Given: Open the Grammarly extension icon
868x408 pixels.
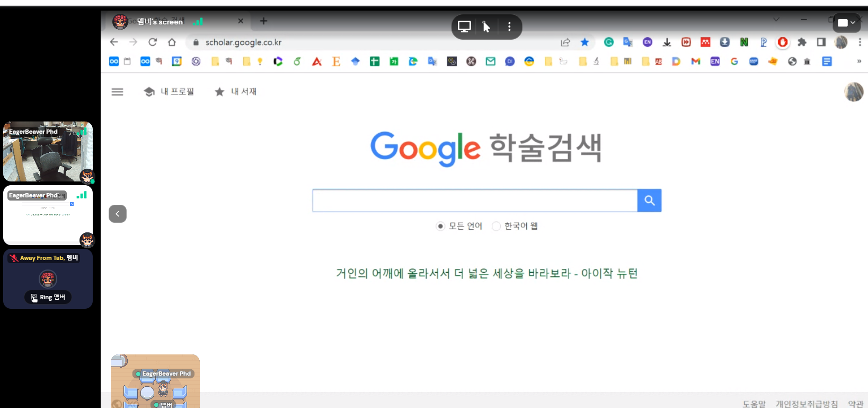Looking at the screenshot, I should click(609, 42).
